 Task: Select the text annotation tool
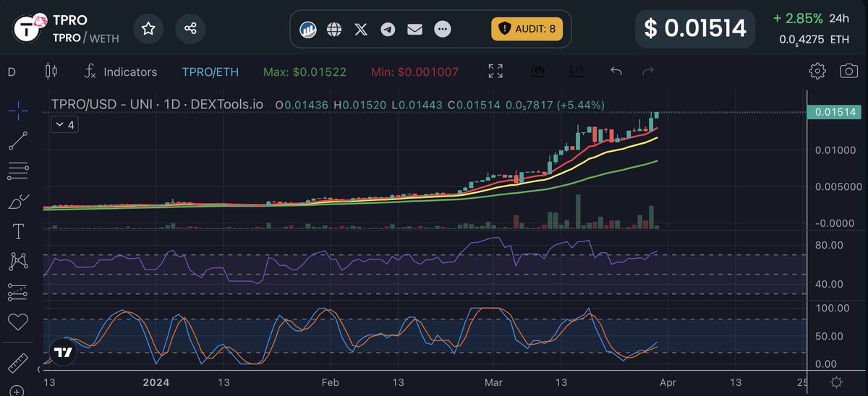(x=18, y=232)
